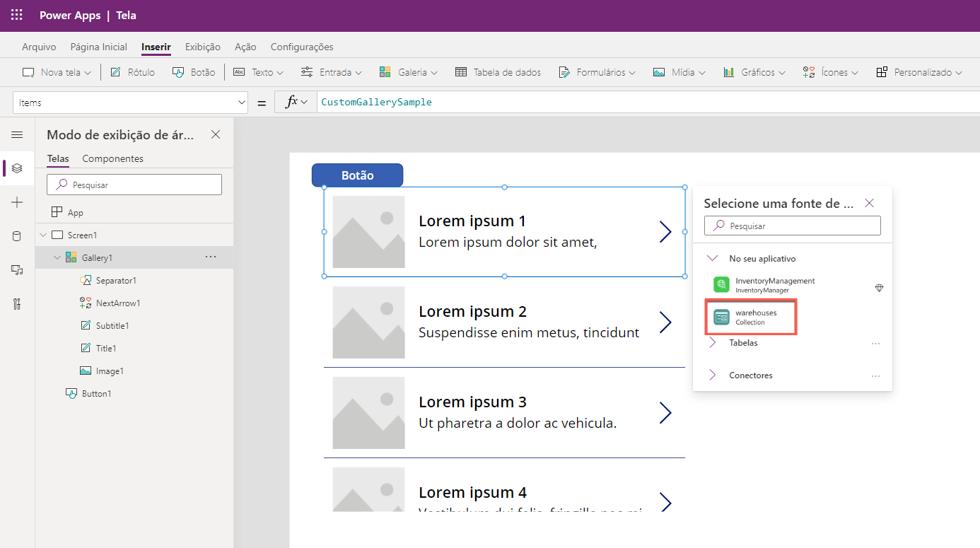
Task: Open more options next to Conectores
Action: [x=876, y=375]
